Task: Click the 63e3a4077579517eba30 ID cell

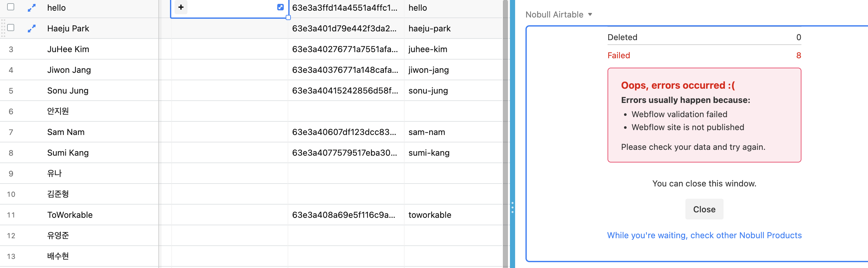Action: (346, 152)
